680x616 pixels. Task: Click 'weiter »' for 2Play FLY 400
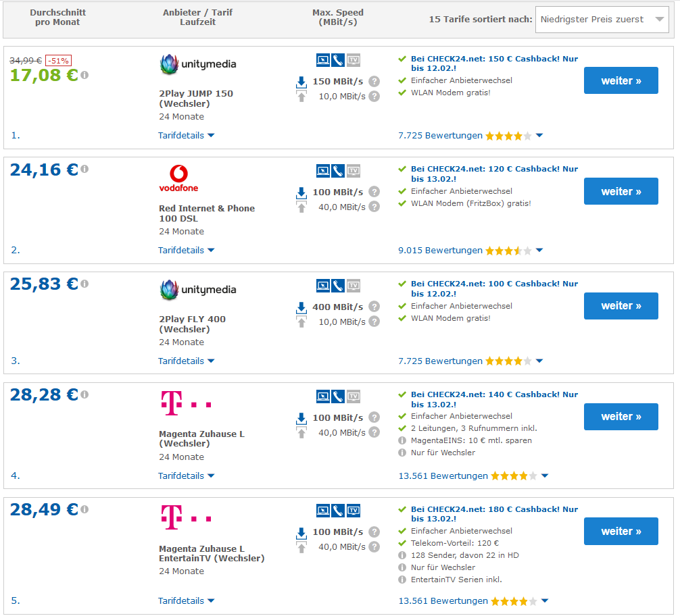click(x=621, y=306)
